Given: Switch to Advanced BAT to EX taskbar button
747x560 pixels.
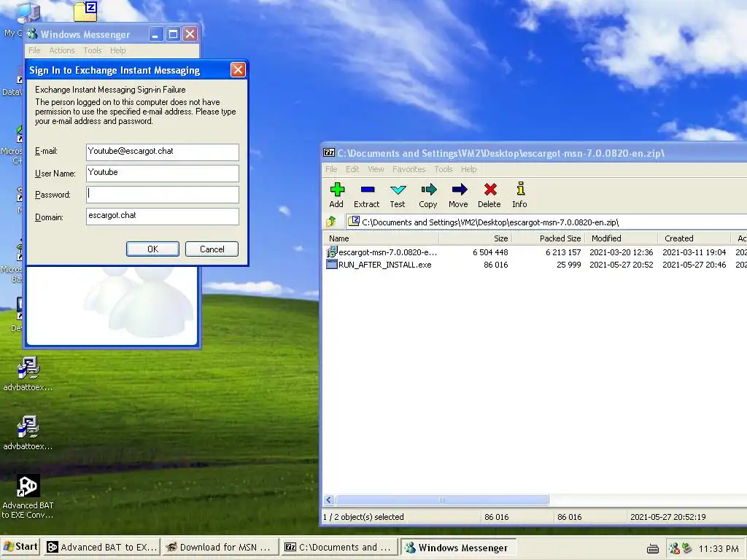Looking at the screenshot, I should [x=102, y=547].
